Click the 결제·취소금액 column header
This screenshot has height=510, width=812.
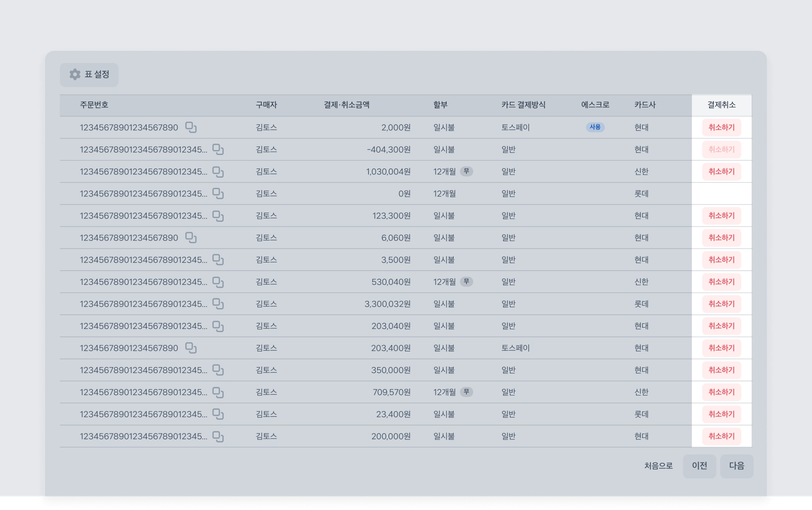point(347,105)
